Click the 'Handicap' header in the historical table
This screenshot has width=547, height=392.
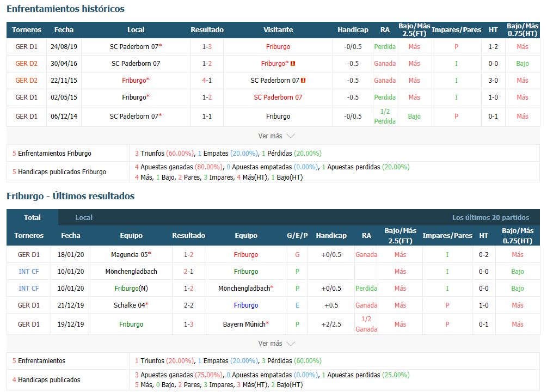(353, 29)
